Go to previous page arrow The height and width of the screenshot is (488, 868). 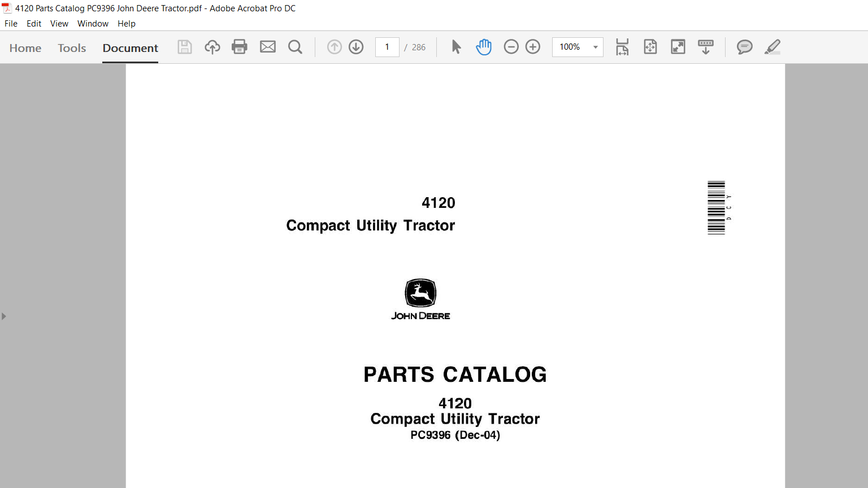pos(335,47)
